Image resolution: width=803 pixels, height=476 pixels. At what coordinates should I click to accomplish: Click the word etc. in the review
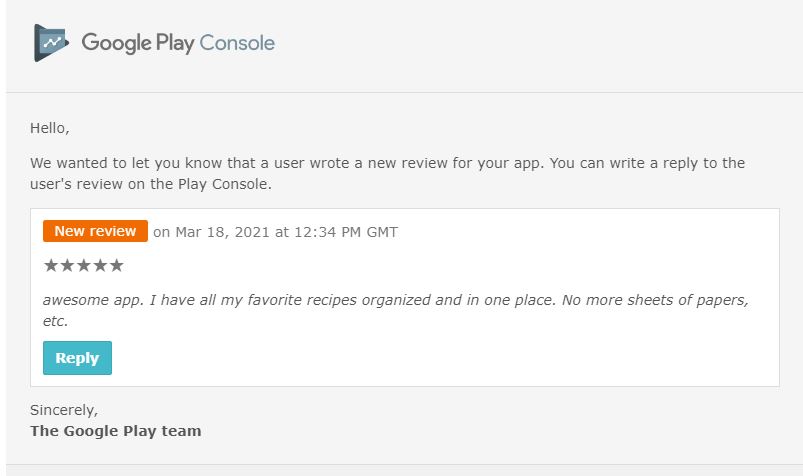55,321
